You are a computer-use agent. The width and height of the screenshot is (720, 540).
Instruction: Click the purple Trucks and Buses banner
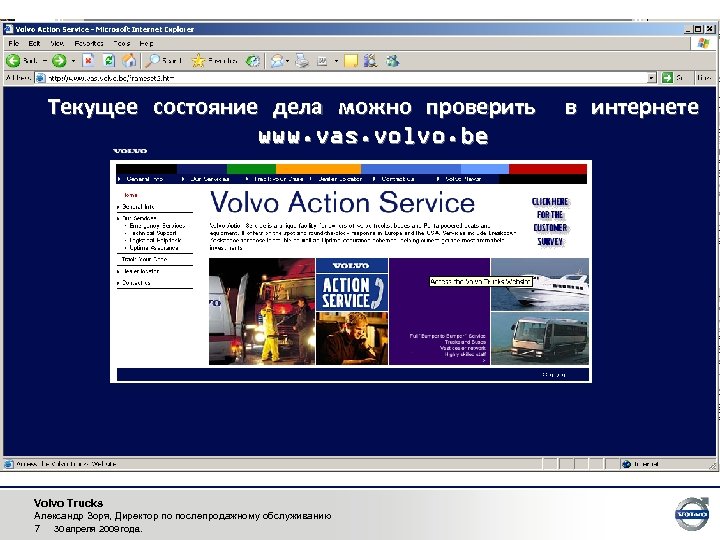coord(439,311)
